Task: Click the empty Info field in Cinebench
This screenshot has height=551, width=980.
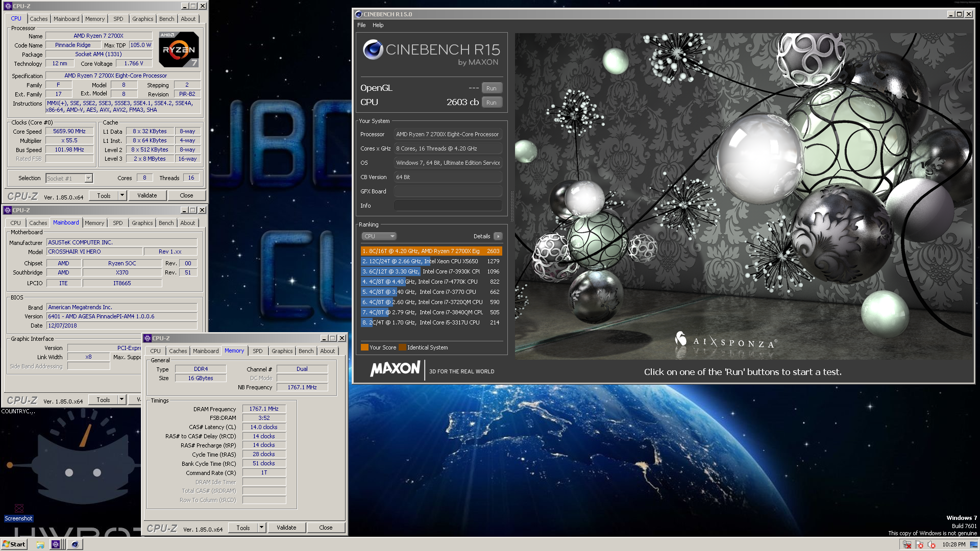Action: click(448, 206)
